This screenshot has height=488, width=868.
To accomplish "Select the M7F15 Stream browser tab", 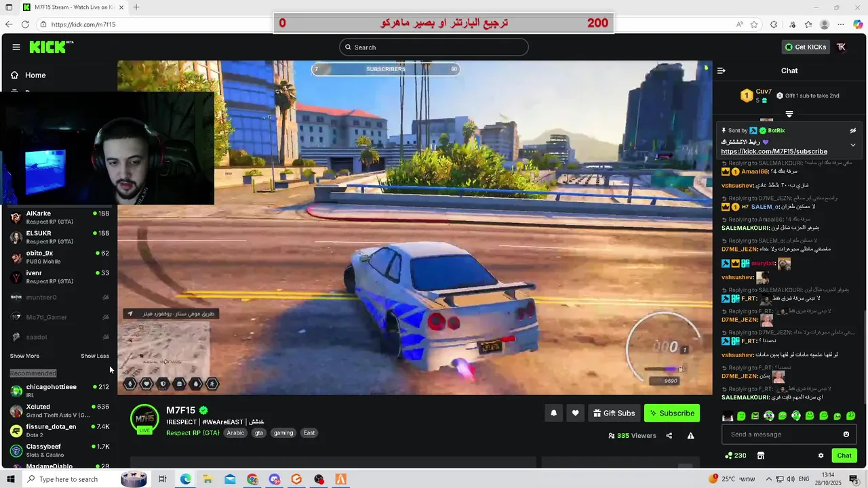I will (73, 7).
